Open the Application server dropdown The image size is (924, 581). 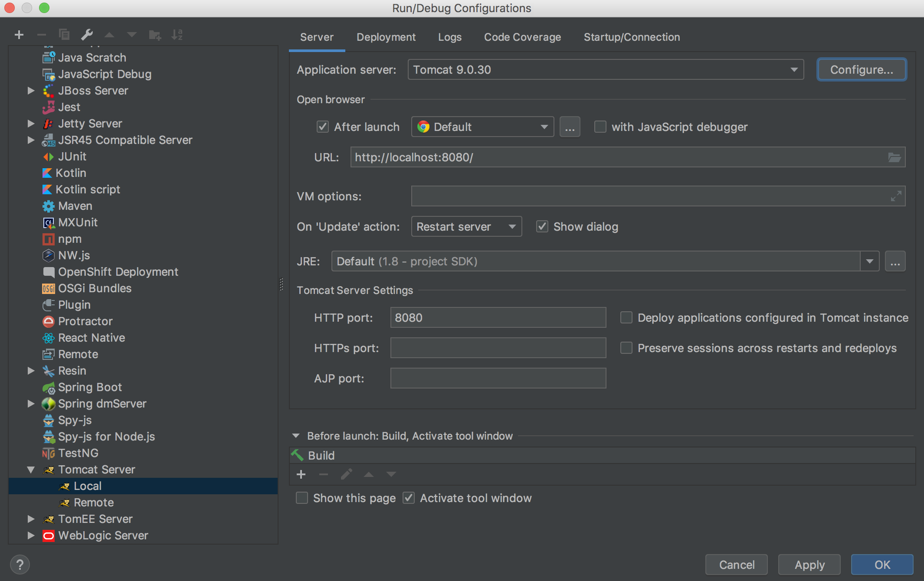[605, 70]
